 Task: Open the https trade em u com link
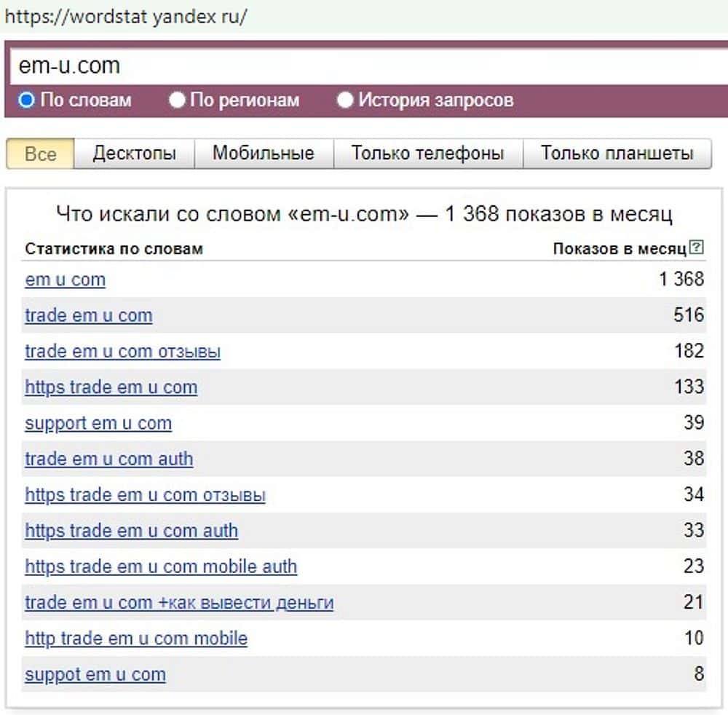tap(111, 387)
